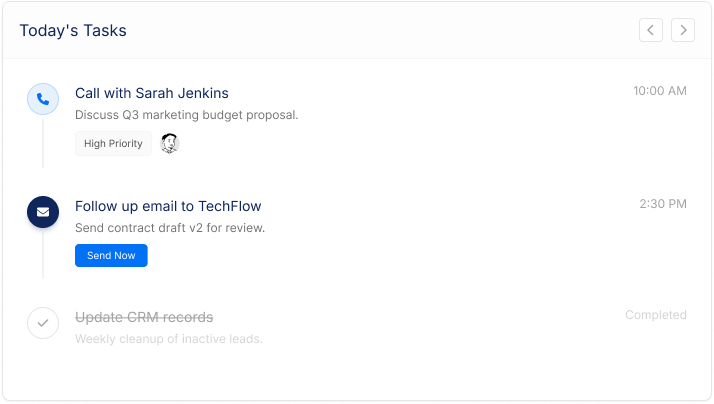
Task: Click the Discuss Q3 marketing budget proposal text
Action: [186, 115]
